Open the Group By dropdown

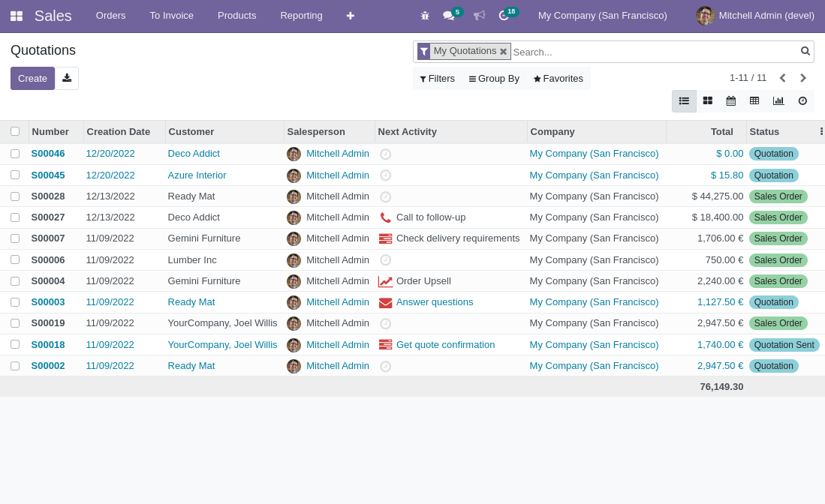point(494,79)
